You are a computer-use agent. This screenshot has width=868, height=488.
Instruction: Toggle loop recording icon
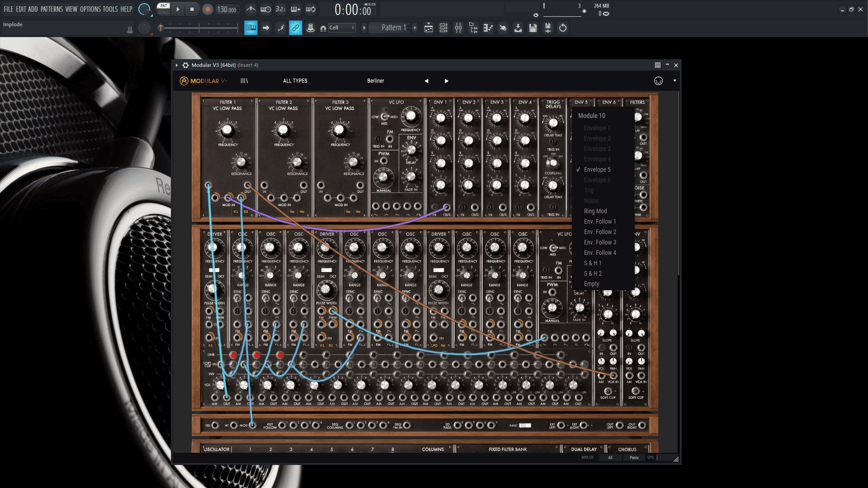311,9
